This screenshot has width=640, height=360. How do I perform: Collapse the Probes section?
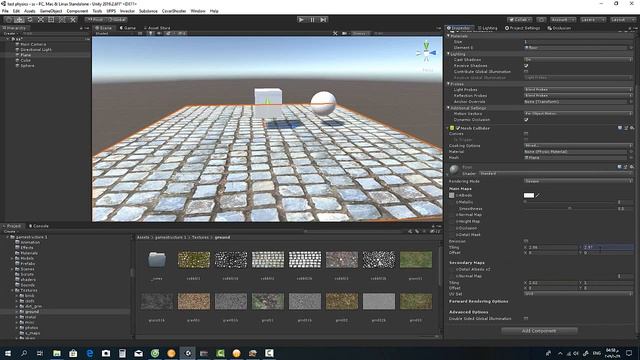pos(449,84)
